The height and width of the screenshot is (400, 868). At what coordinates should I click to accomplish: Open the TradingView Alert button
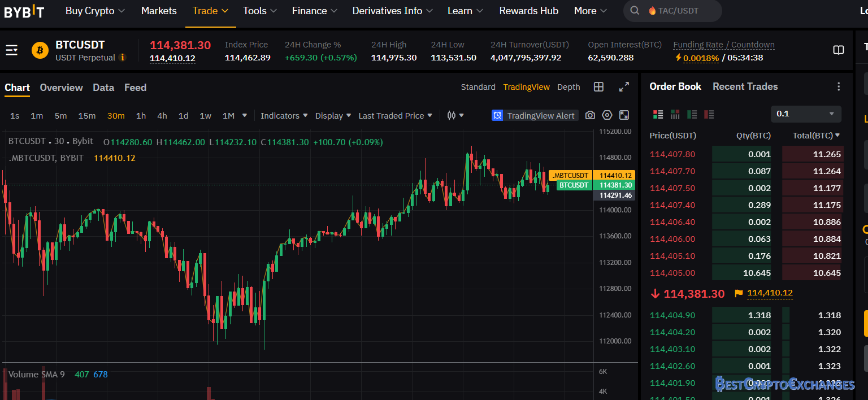click(535, 115)
